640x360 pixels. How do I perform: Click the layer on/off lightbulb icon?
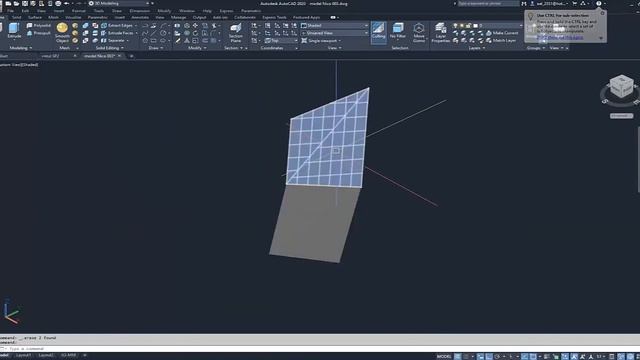pyautogui.click(x=456, y=25)
